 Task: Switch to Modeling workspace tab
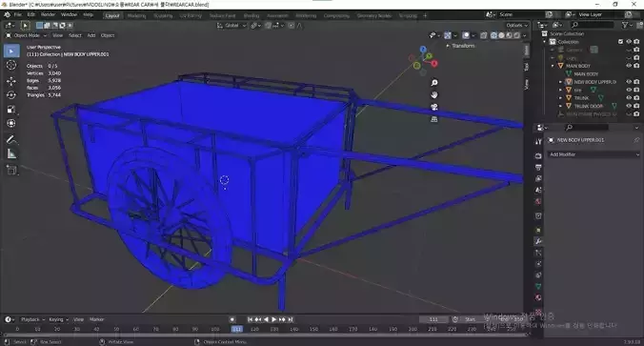pos(136,15)
